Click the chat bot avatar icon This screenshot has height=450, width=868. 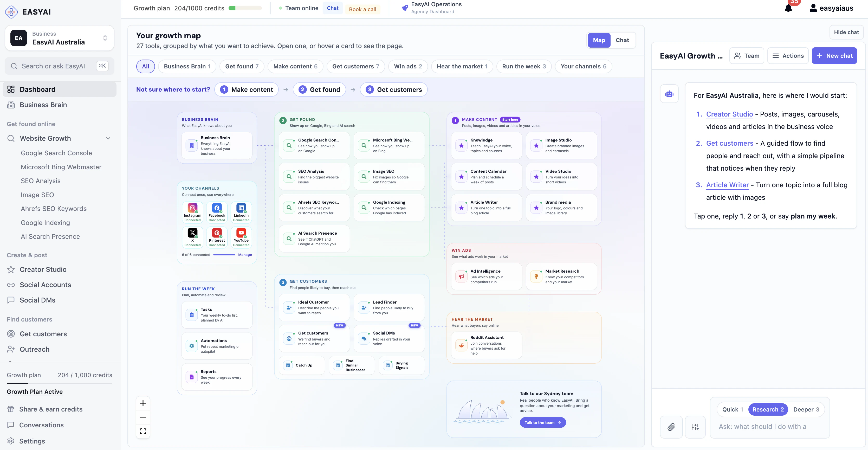669,94
